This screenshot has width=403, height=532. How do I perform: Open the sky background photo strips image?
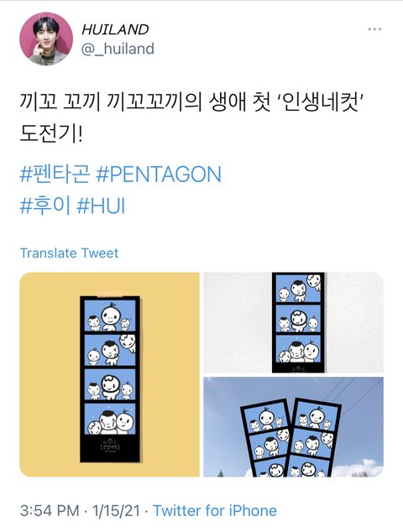pos(293,427)
